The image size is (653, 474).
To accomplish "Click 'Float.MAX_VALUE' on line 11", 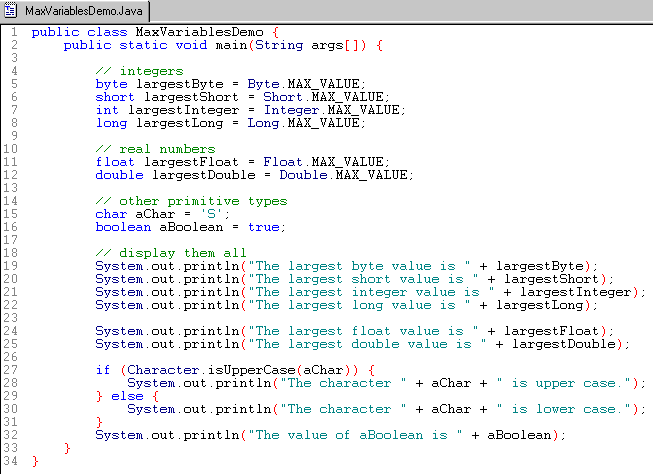I will (323, 162).
